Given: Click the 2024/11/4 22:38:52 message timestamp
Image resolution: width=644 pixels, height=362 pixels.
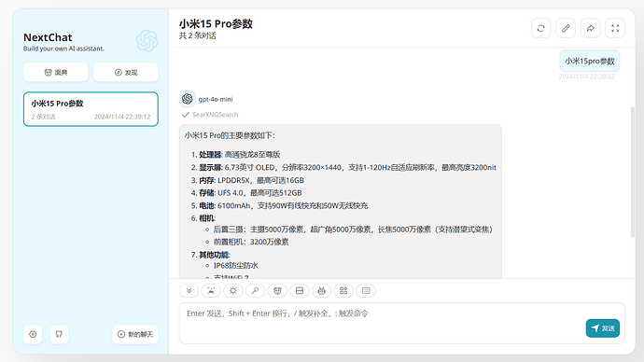Looking at the screenshot, I should pyautogui.click(x=586, y=77).
